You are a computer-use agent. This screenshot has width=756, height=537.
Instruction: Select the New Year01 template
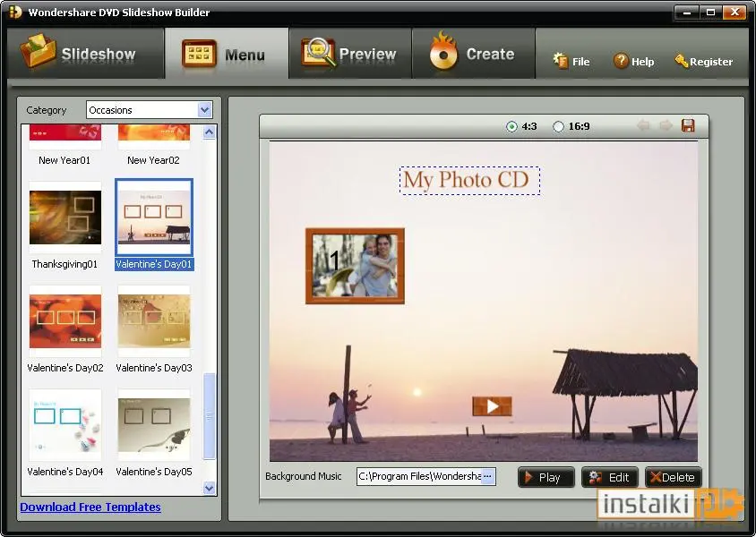pos(65,144)
